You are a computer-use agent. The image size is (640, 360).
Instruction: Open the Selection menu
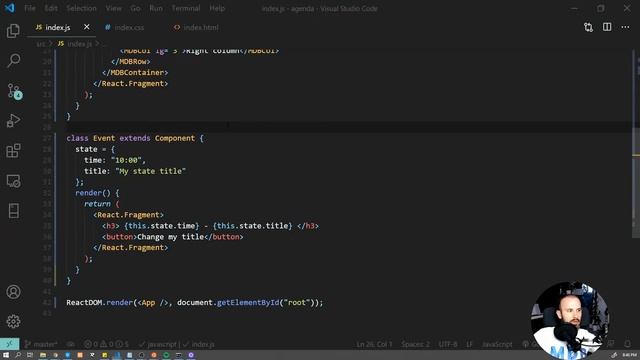coord(81,8)
